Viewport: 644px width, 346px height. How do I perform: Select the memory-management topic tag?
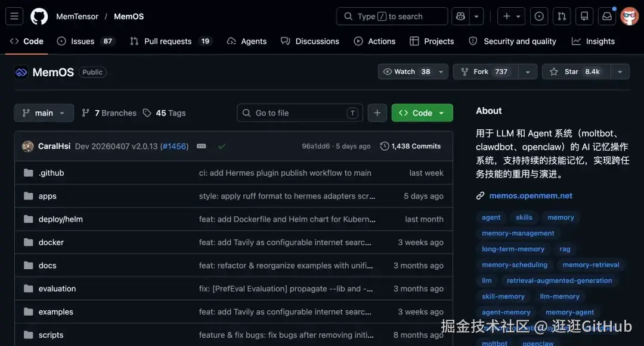tap(518, 233)
